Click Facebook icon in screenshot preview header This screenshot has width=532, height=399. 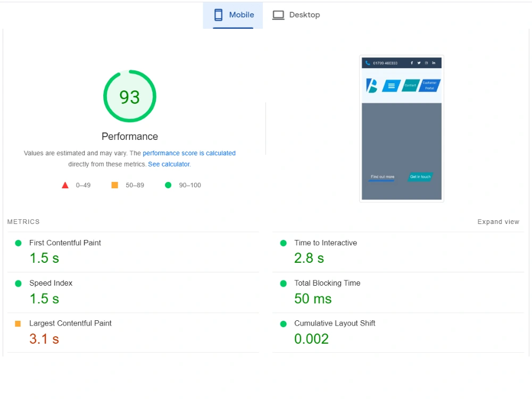[412, 63]
